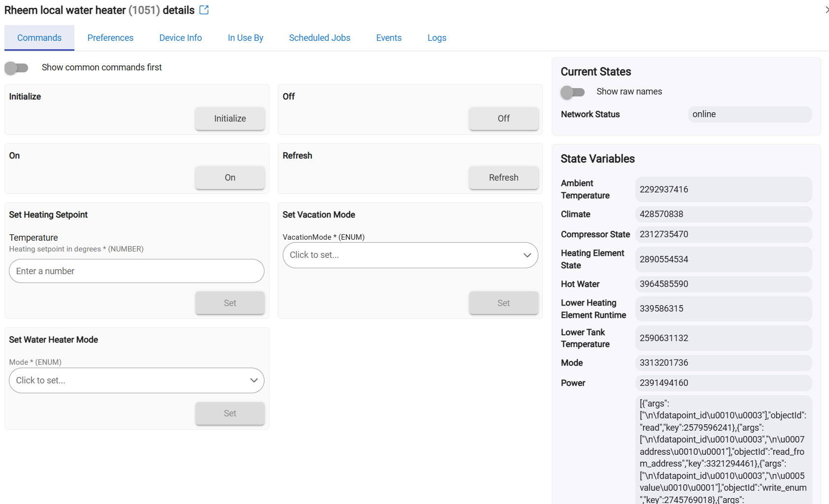Viewport: 829px width, 504px height.
Task: Go to the Scheduled Jobs tab
Action: click(x=320, y=38)
